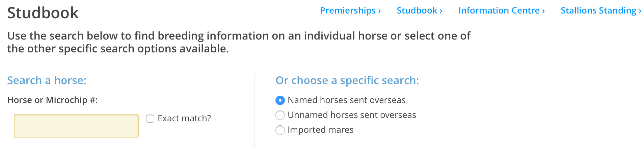The height and width of the screenshot is (148, 644).
Task: Click the 'Search a horse:' heading
Action: coord(47,80)
